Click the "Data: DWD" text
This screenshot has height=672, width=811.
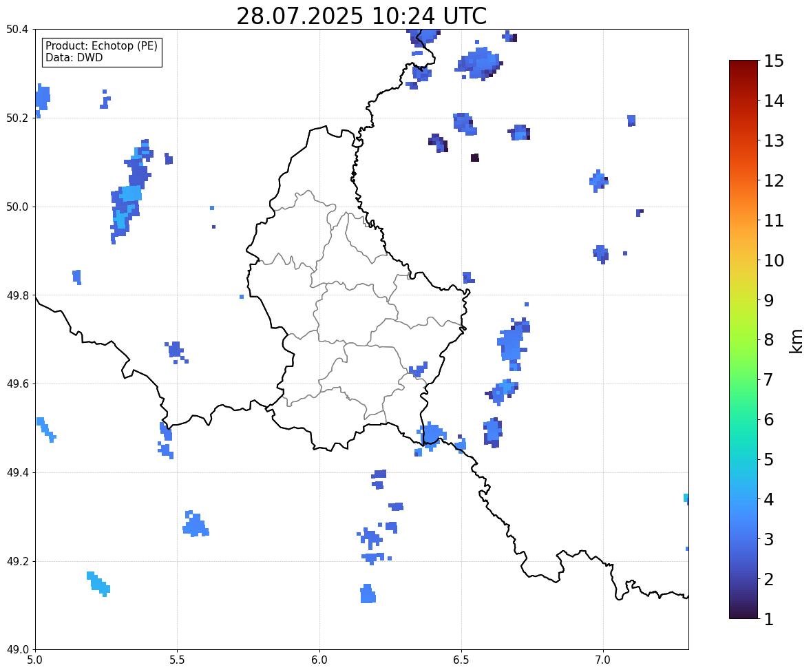(x=74, y=57)
